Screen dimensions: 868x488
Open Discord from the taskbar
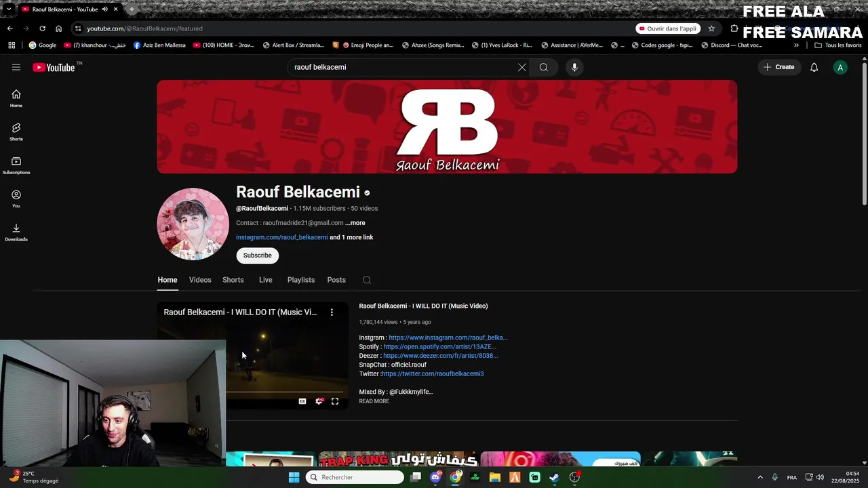tap(435, 478)
